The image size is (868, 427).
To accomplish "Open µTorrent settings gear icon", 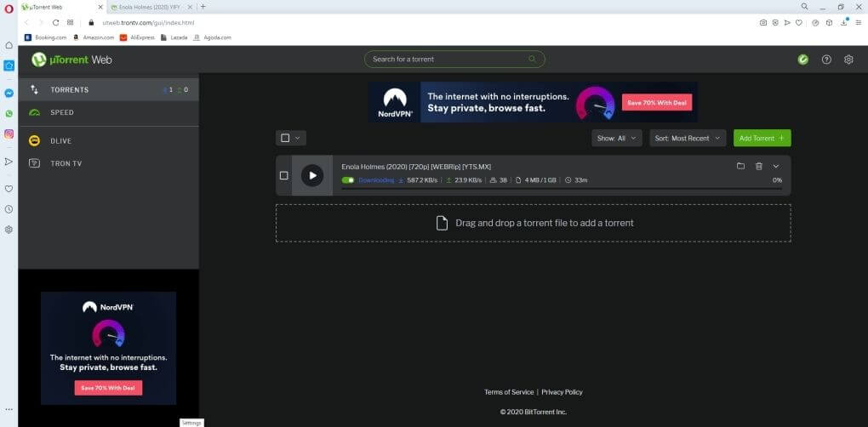I will pyautogui.click(x=848, y=60).
